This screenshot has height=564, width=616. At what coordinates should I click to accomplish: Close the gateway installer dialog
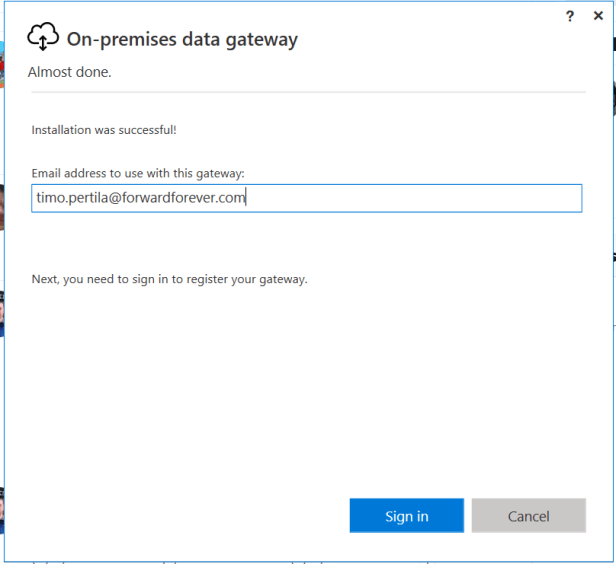598,15
